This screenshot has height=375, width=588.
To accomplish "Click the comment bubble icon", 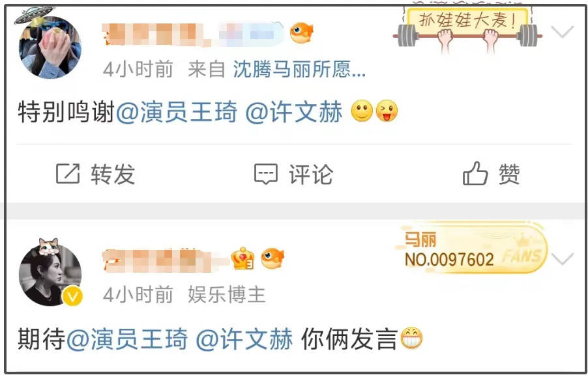I will (266, 174).
